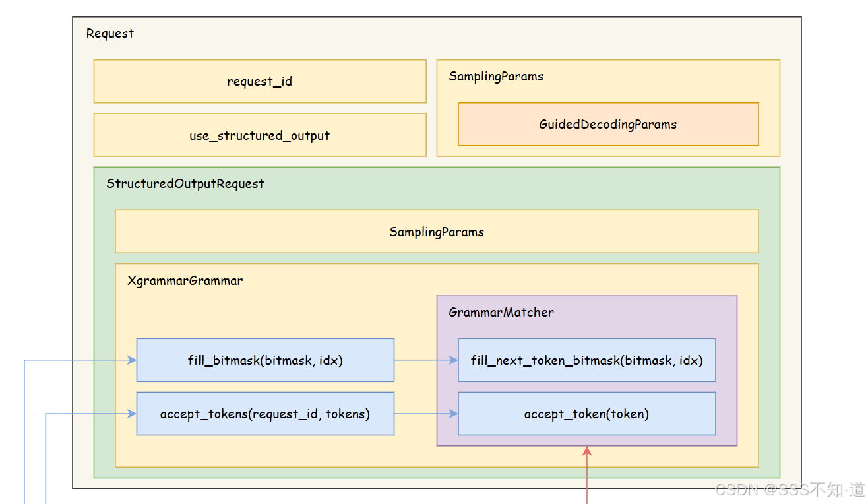This screenshot has height=504, width=868.
Task: Select the fill_bitmask(bitmask, idx) node
Action: (x=264, y=360)
